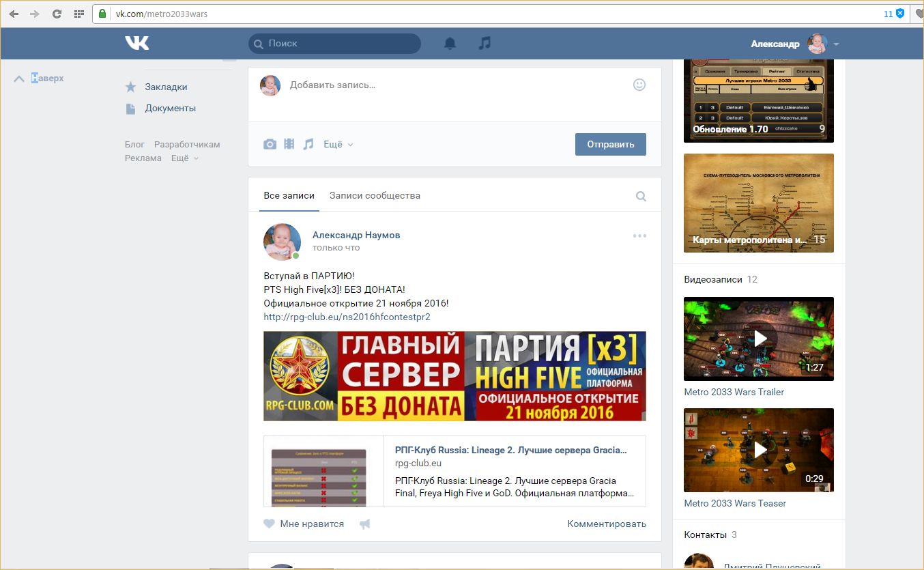Open the browser apps grid icon
This screenshot has width=924, height=570.
(x=79, y=14)
